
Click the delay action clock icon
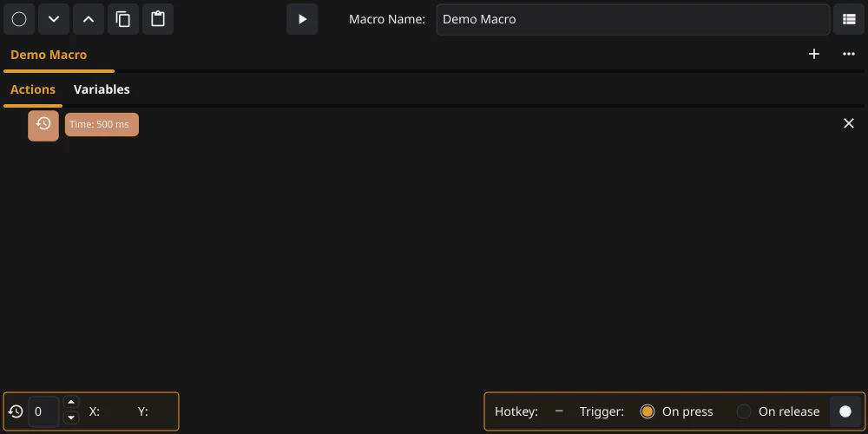(x=43, y=125)
